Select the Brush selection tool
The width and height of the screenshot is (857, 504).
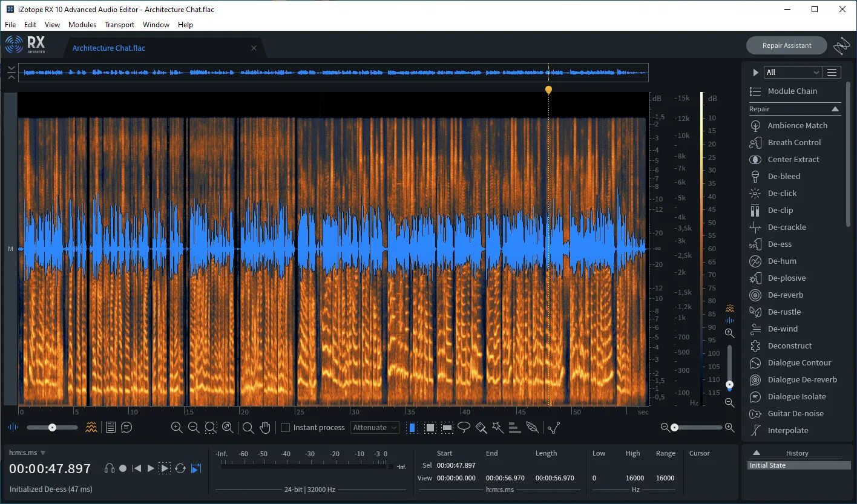coord(481,427)
